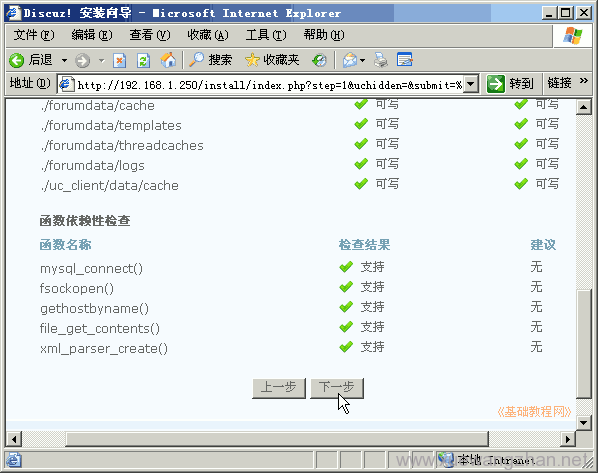Image resolution: width=598 pixels, height=473 pixels.
Task: Click the status bar IE page icon
Action: point(14,460)
